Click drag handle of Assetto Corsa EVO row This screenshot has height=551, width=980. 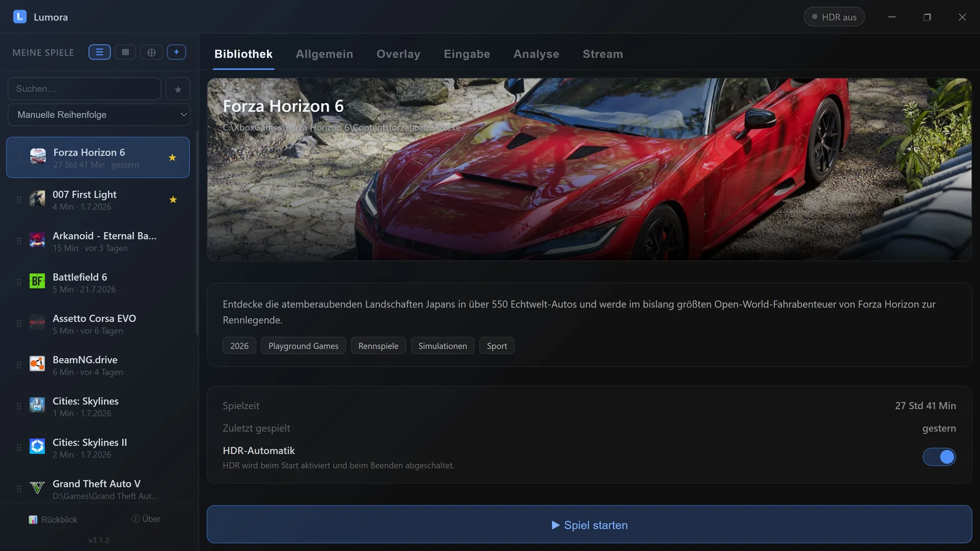click(x=19, y=323)
